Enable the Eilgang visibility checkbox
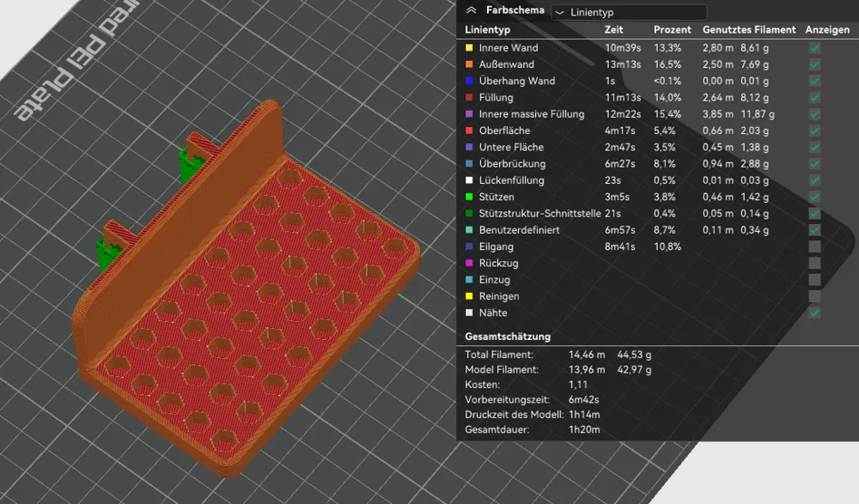 (x=813, y=246)
